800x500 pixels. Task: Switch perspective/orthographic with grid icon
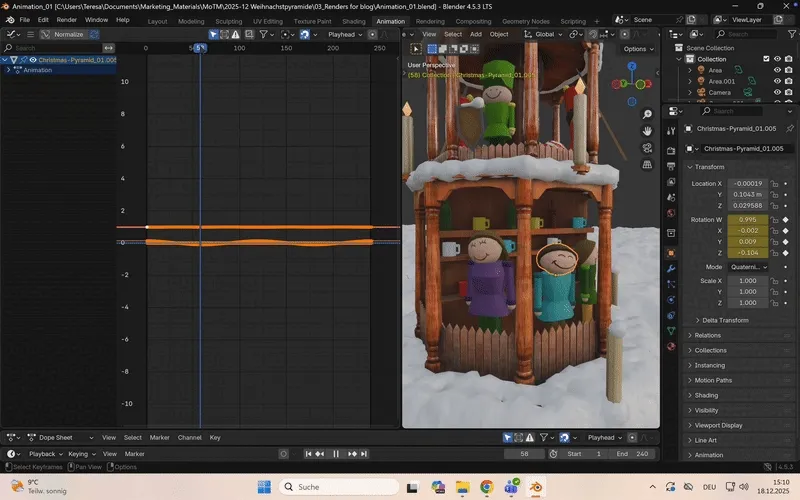(x=648, y=165)
